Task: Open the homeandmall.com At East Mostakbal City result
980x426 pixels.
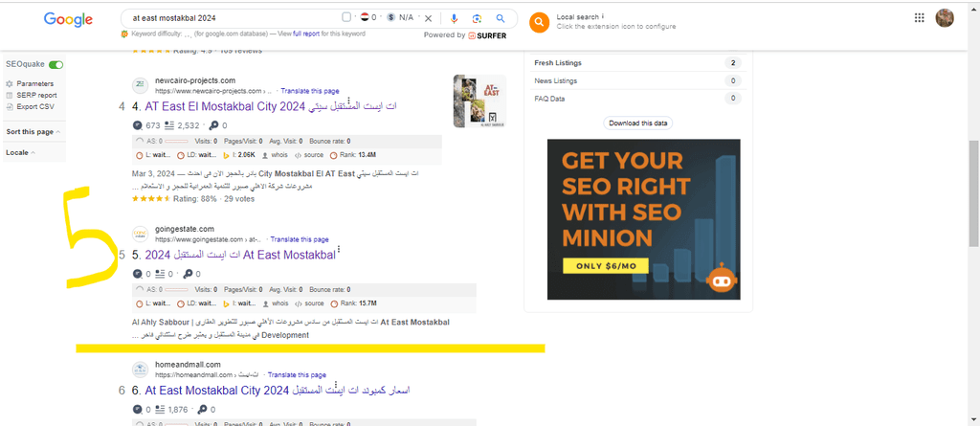Action: click(x=277, y=391)
